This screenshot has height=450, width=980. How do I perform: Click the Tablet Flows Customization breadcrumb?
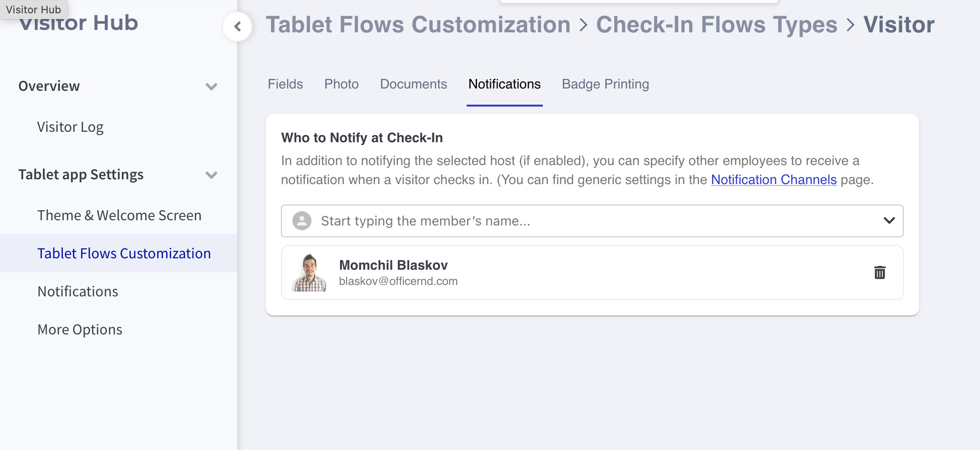click(418, 25)
